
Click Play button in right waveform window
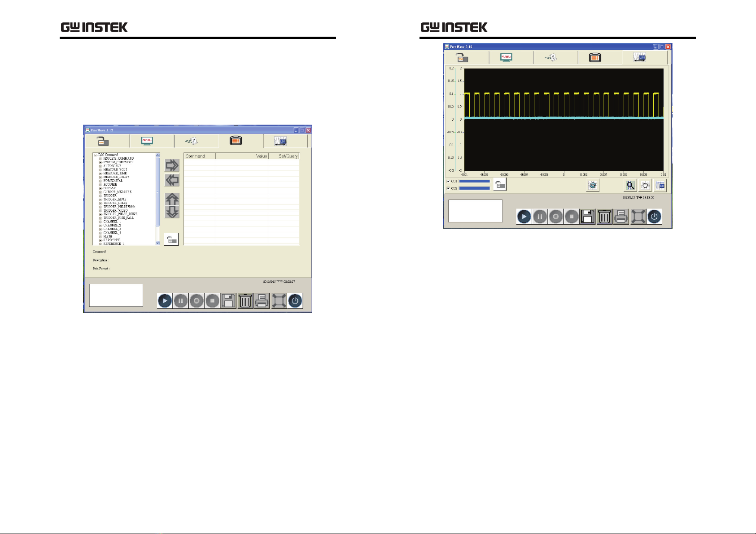pyautogui.click(x=524, y=217)
